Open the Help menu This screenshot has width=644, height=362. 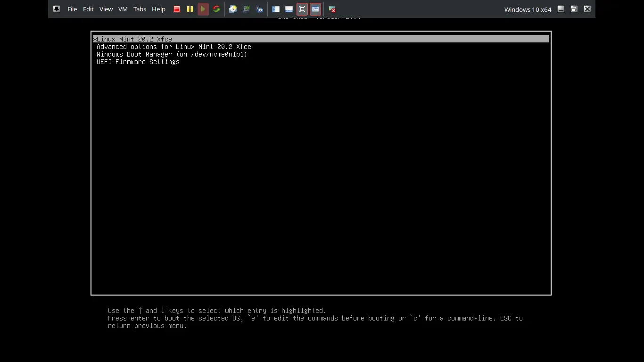pyautogui.click(x=158, y=9)
